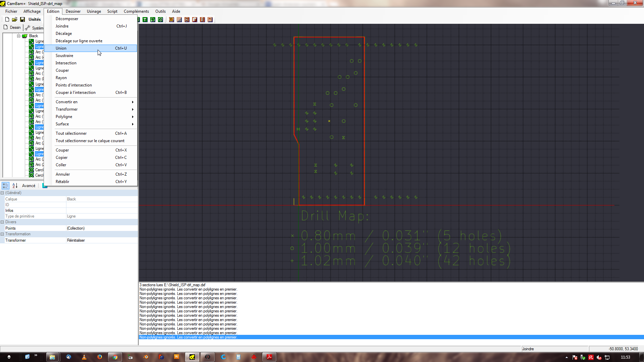Click the (Collection) Points value field

pos(102,228)
